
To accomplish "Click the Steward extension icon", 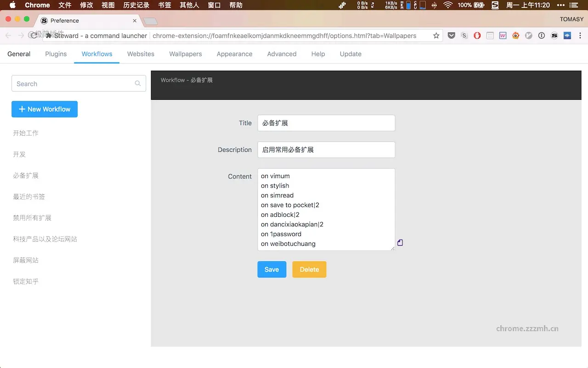I will [554, 35].
